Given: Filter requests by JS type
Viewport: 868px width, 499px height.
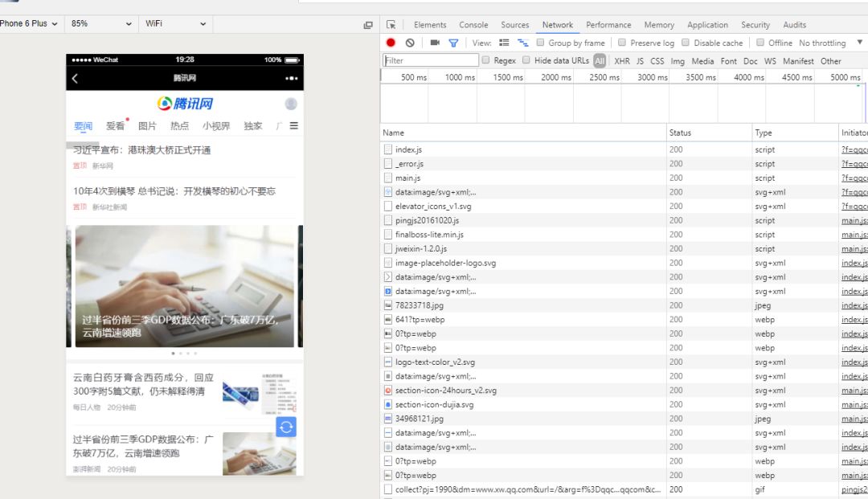Looking at the screenshot, I should 640,61.
